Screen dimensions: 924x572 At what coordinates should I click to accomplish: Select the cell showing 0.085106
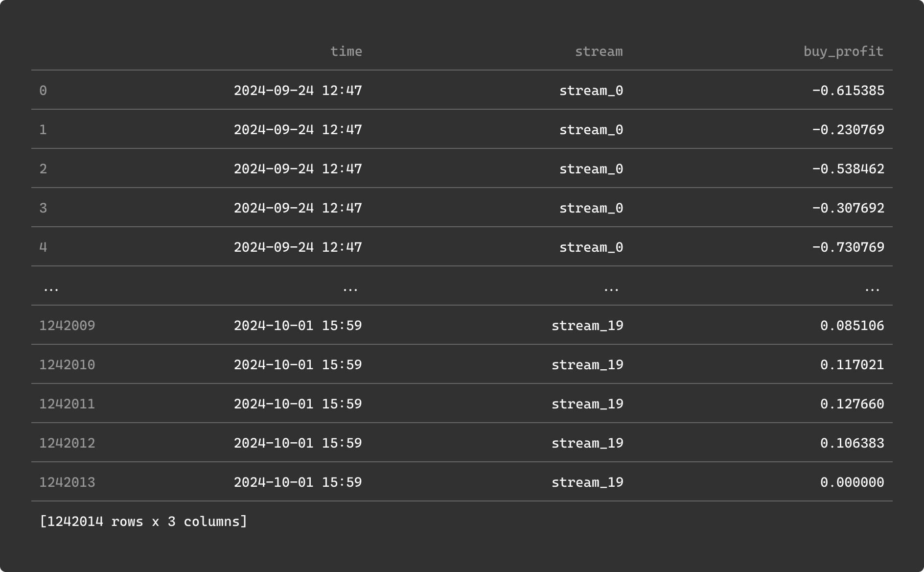(852, 326)
